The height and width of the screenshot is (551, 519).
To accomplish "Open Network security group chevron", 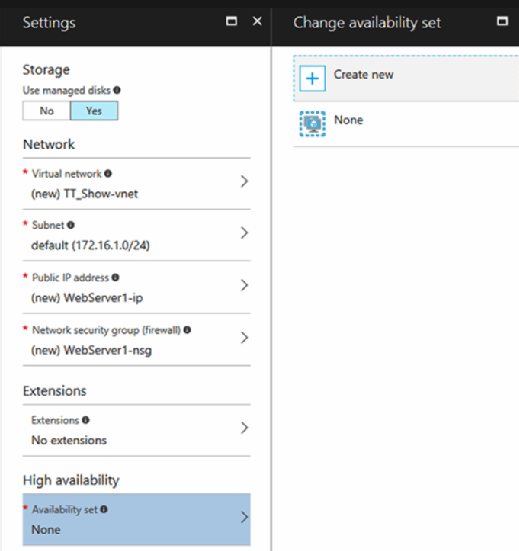I will [x=245, y=338].
